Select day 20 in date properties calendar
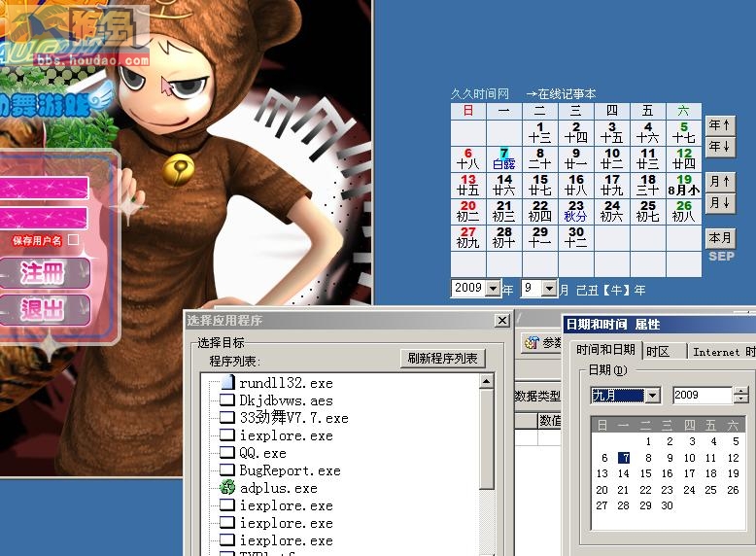The height and width of the screenshot is (556, 756). [601, 490]
